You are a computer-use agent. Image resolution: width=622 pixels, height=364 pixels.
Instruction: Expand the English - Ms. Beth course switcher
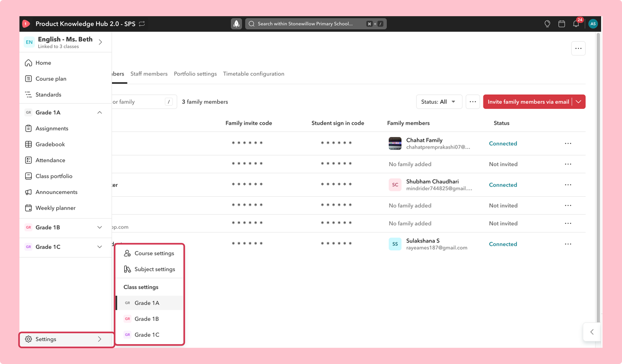click(100, 42)
